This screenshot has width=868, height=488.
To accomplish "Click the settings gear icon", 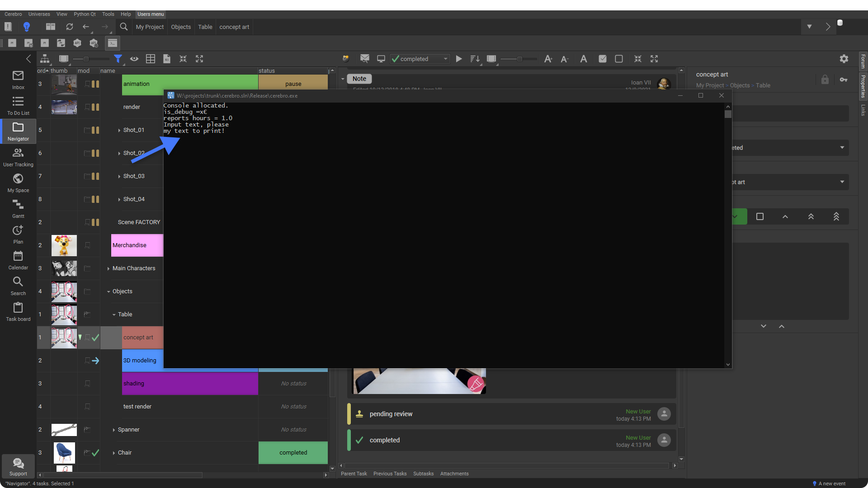I will point(844,59).
